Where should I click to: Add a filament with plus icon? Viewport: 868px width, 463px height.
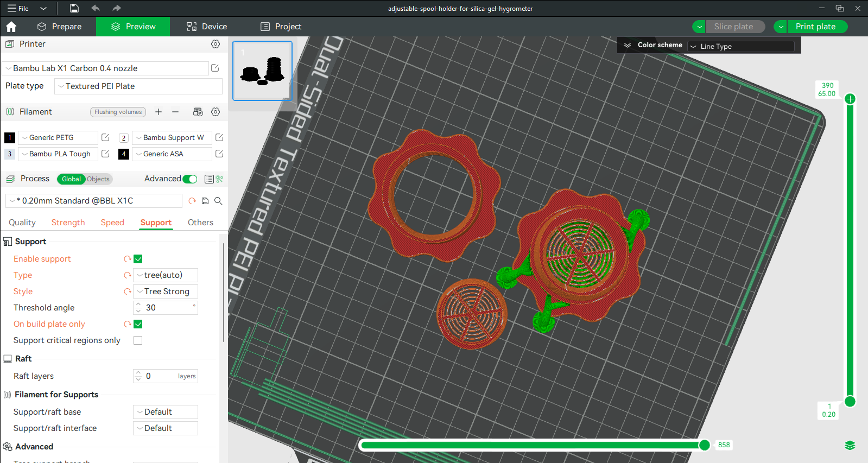159,112
